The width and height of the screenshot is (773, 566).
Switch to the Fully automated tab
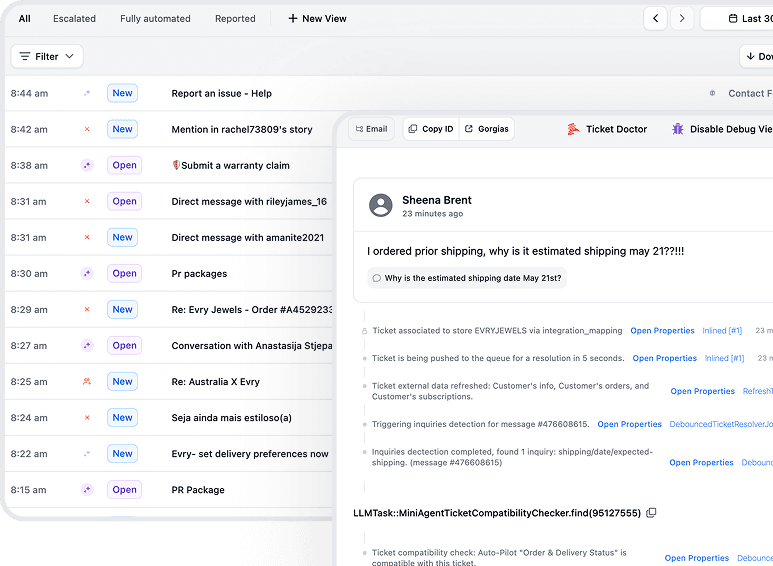tap(155, 18)
